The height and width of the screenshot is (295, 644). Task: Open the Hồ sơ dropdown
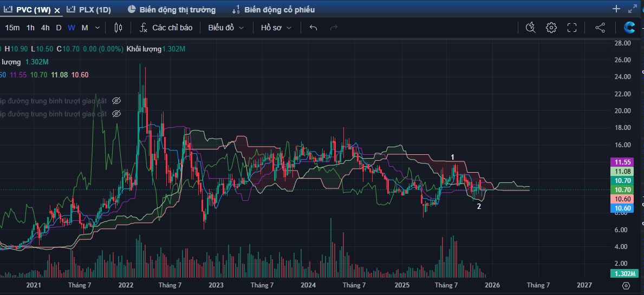pos(276,28)
